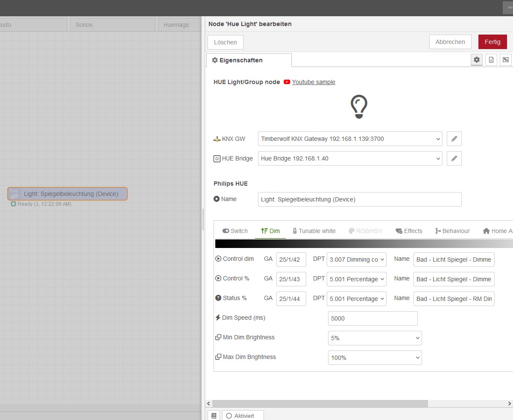Open the node appearance settings icon
The width and height of the screenshot is (513, 420).
(x=506, y=60)
